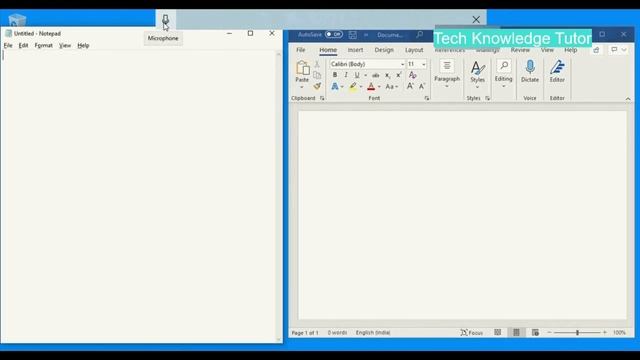Close the dictation bar with its X

[476, 19]
